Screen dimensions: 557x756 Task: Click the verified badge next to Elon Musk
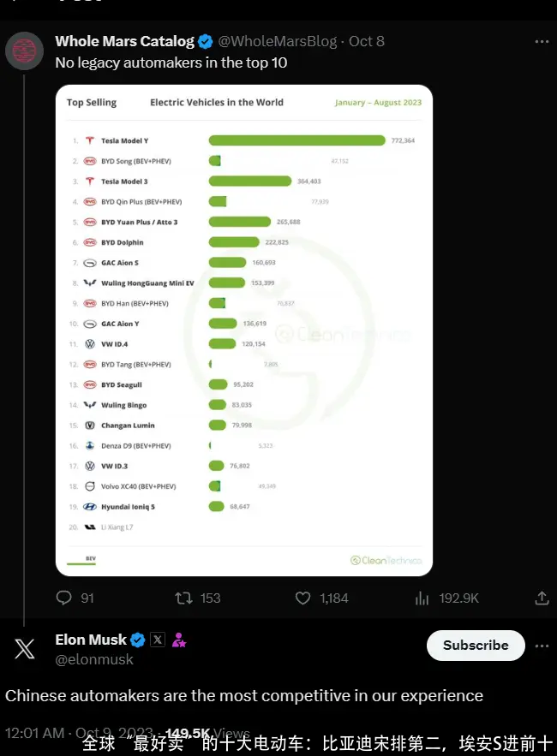click(x=139, y=639)
